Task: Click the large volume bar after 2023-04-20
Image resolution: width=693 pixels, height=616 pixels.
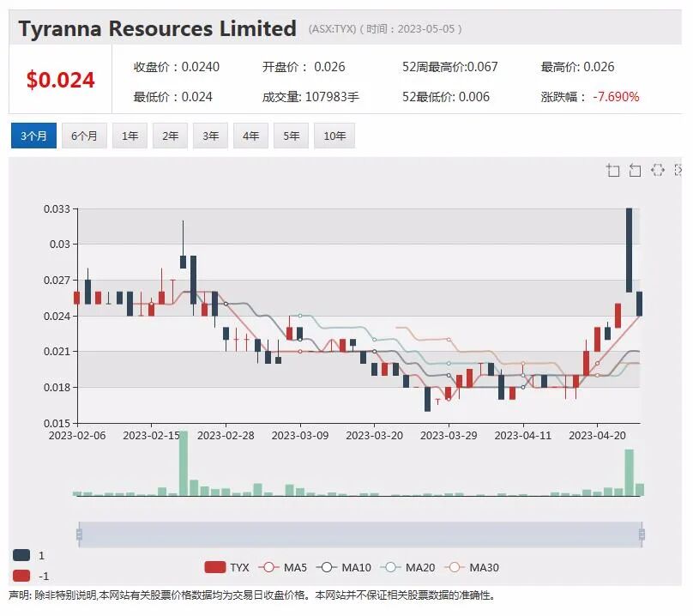Action: click(629, 472)
